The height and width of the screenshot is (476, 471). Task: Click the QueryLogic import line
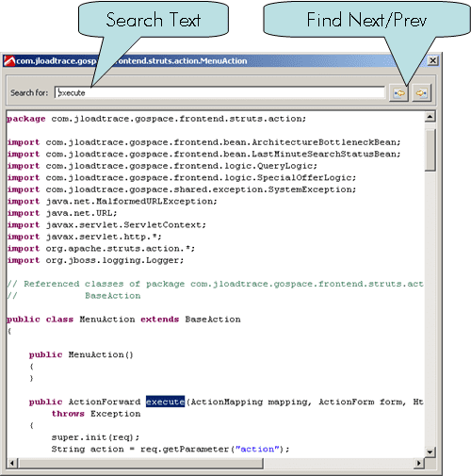[162, 166]
